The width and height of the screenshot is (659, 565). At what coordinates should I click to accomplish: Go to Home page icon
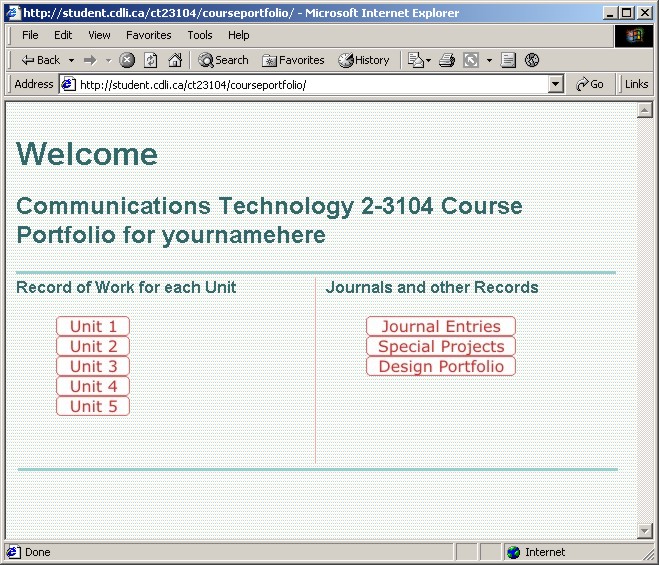(175, 60)
